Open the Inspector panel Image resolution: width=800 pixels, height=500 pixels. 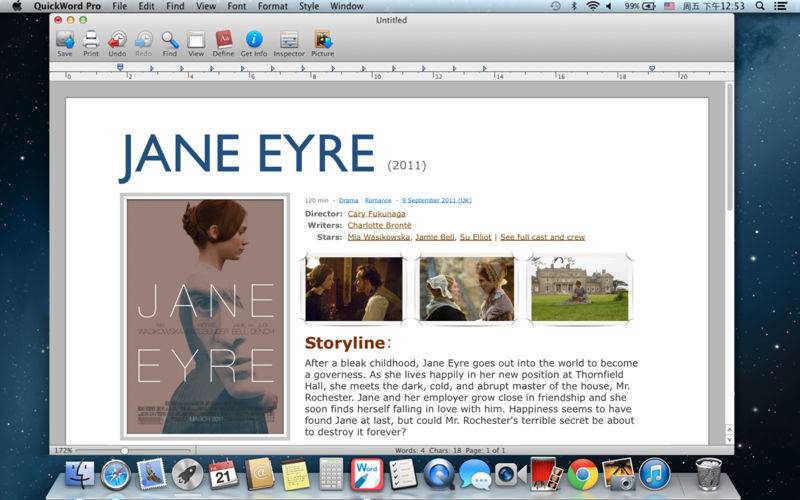coord(289,43)
